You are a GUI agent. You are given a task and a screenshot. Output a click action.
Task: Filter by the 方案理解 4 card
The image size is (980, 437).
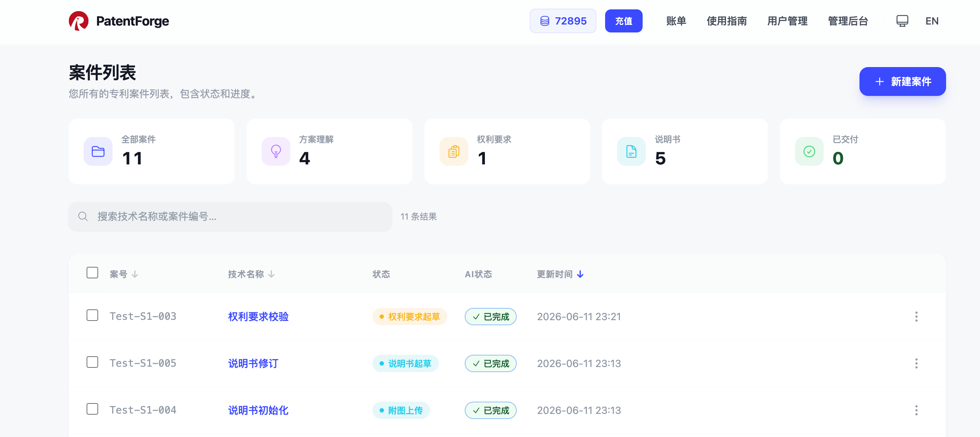coord(329,152)
